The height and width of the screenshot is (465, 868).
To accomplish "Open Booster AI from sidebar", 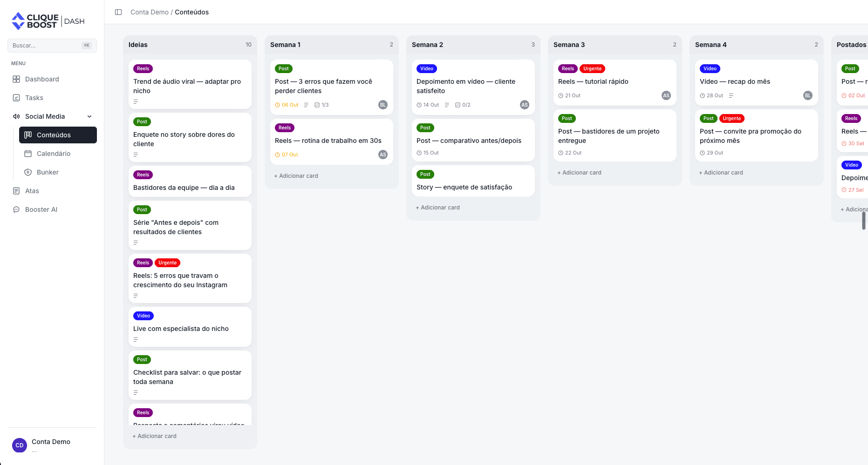I will click(x=52, y=209).
